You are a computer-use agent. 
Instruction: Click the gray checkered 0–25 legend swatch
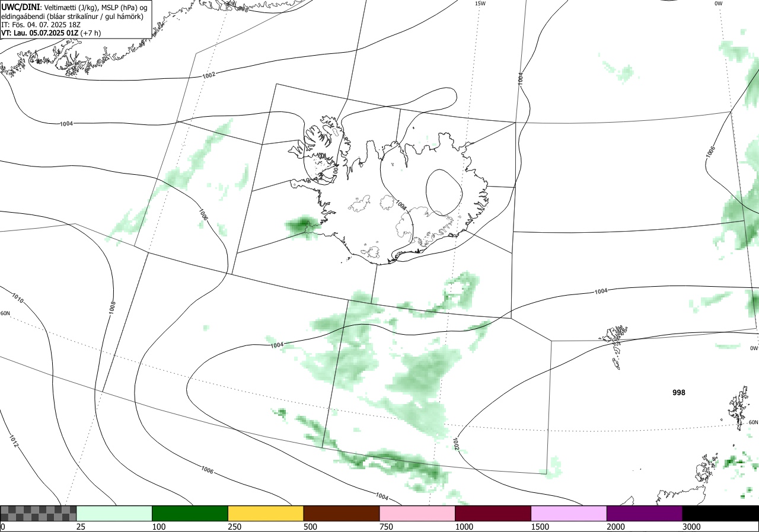click(x=39, y=513)
